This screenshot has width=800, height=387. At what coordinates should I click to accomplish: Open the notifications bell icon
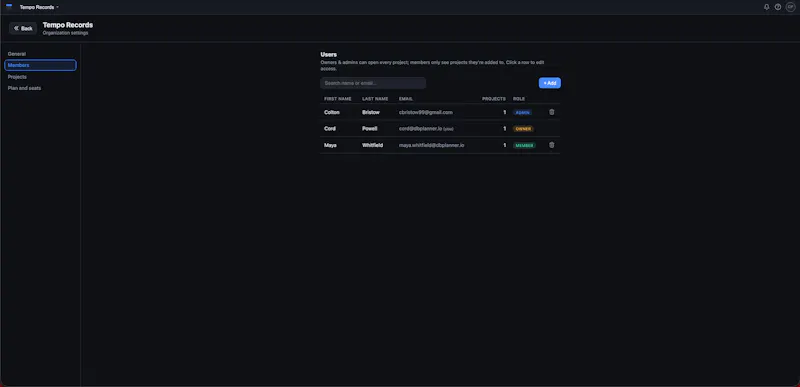(766, 7)
